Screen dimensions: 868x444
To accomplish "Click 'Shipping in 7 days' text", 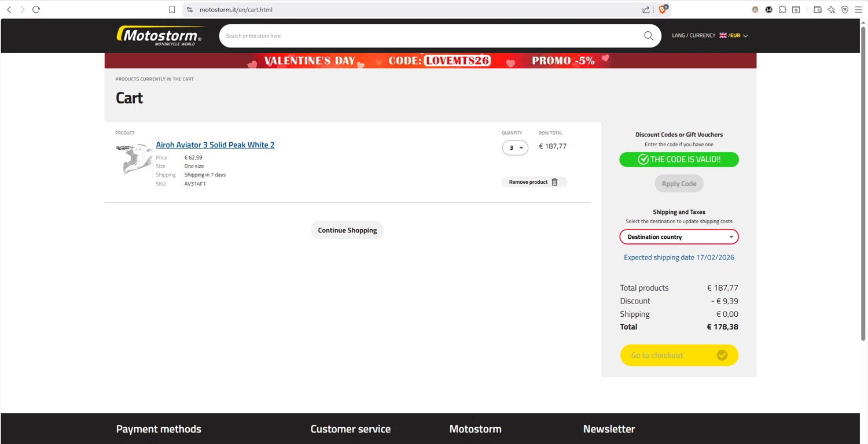I will tap(205, 175).
